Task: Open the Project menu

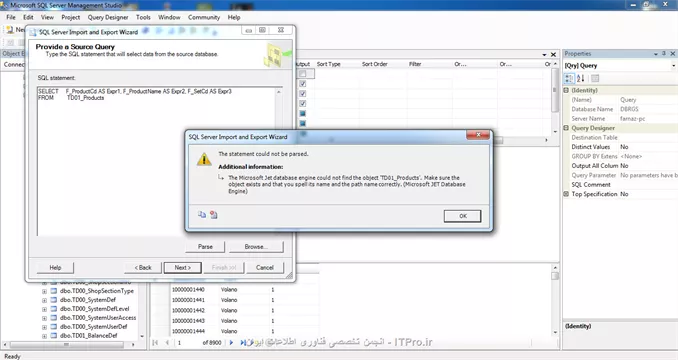Action: tap(70, 17)
